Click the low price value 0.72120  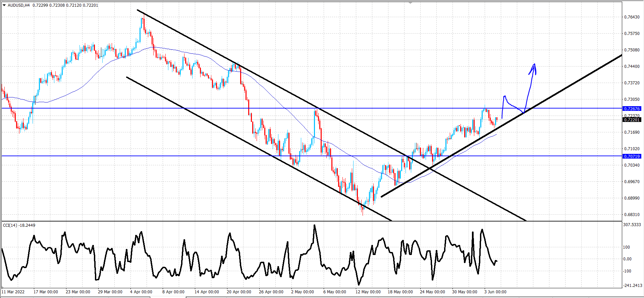(74, 5)
